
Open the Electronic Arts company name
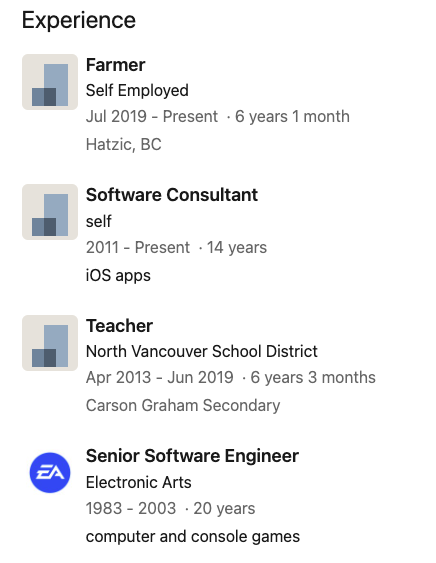click(x=139, y=482)
